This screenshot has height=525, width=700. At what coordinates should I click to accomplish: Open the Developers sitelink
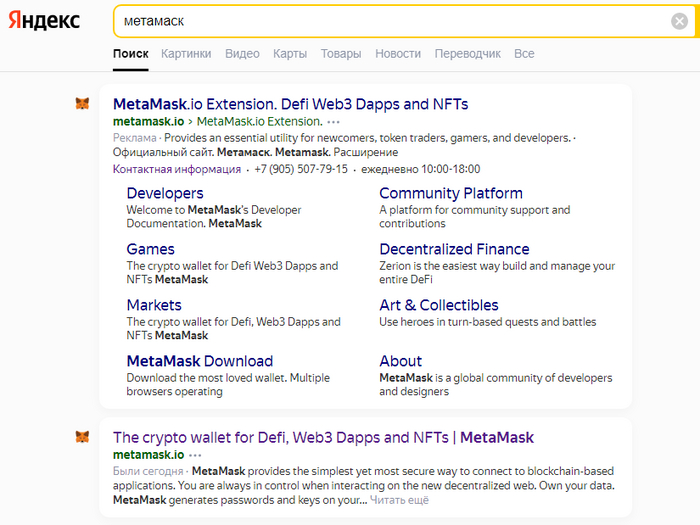(x=165, y=193)
